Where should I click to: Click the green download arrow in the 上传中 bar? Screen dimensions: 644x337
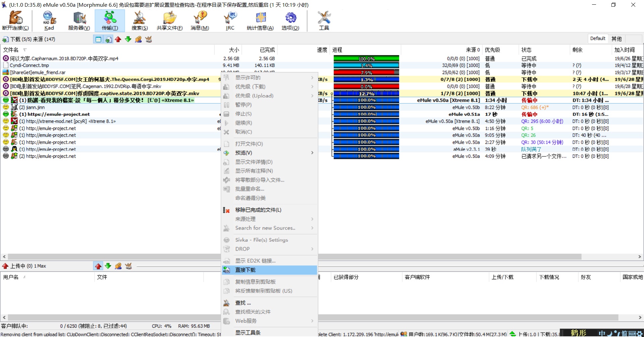coord(108,266)
